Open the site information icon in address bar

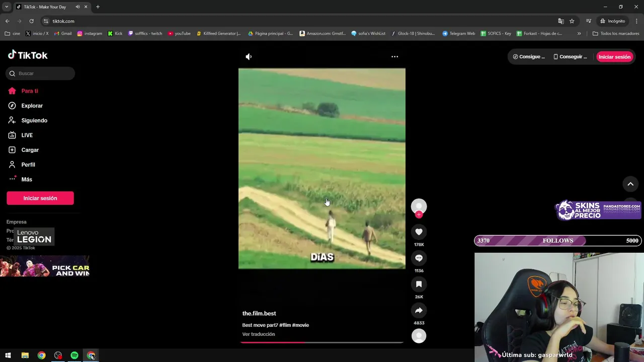click(x=46, y=21)
